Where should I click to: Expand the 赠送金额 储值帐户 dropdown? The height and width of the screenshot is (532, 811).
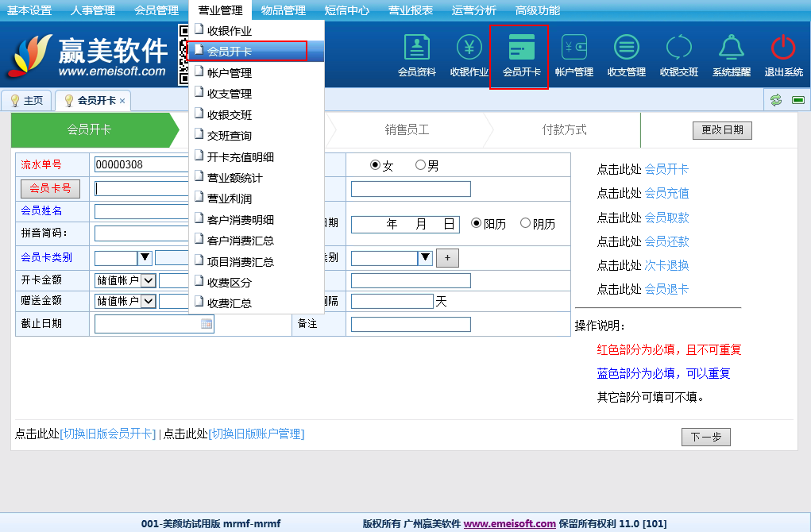(x=148, y=301)
